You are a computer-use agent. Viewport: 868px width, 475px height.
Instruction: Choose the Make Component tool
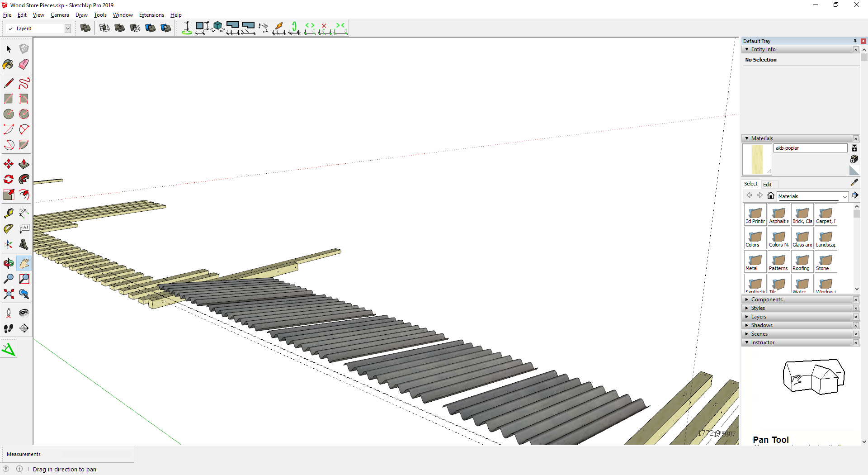pos(24,49)
